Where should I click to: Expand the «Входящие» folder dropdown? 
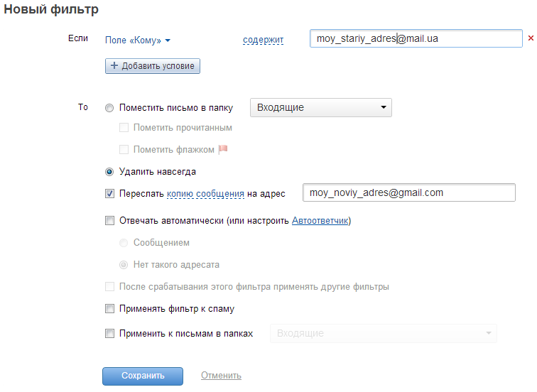320,107
